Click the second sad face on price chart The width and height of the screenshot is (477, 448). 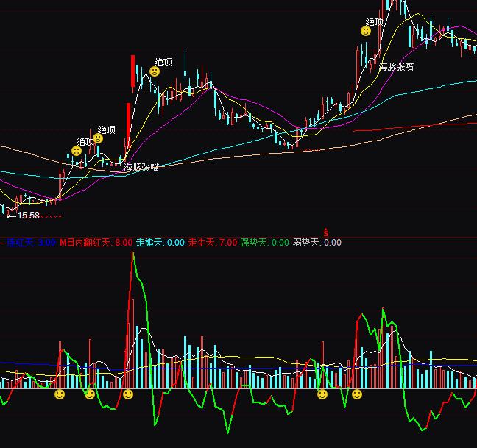click(x=98, y=138)
